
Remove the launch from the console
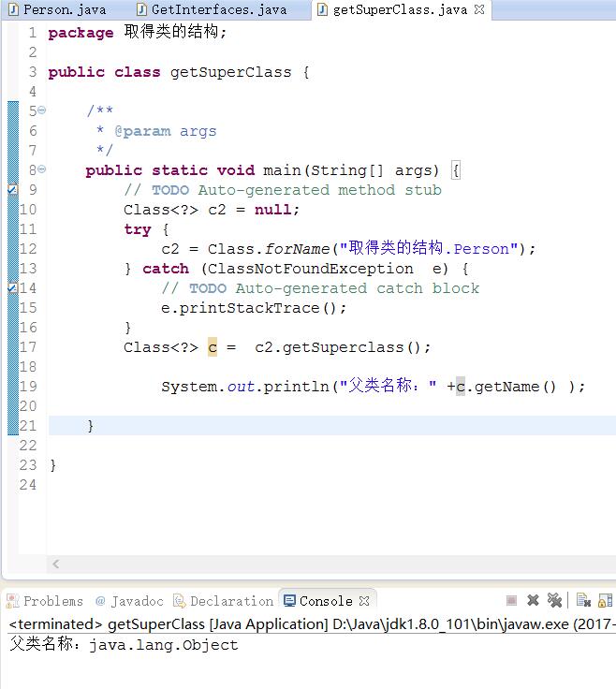click(533, 600)
